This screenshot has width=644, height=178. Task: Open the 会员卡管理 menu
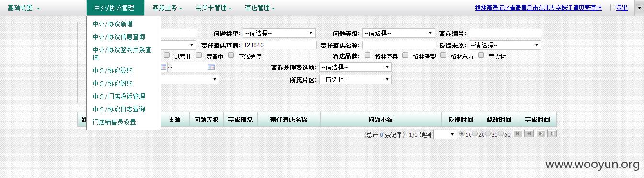click(x=214, y=8)
